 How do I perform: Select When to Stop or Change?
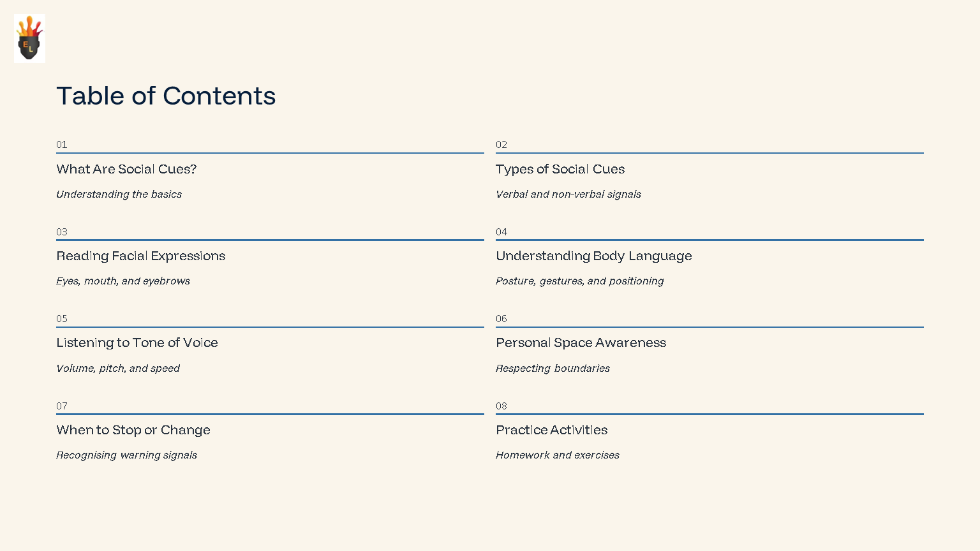click(133, 430)
